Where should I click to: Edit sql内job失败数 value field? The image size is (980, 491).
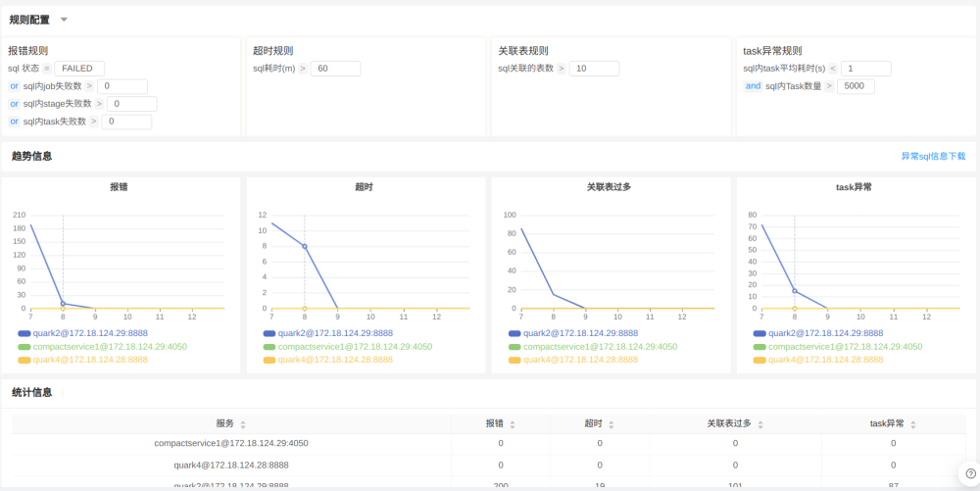point(122,86)
